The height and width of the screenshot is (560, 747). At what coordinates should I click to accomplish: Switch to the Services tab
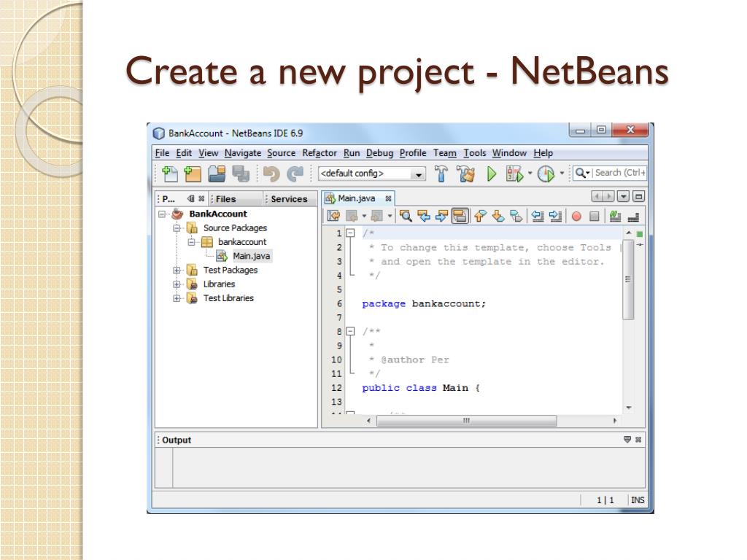click(289, 199)
